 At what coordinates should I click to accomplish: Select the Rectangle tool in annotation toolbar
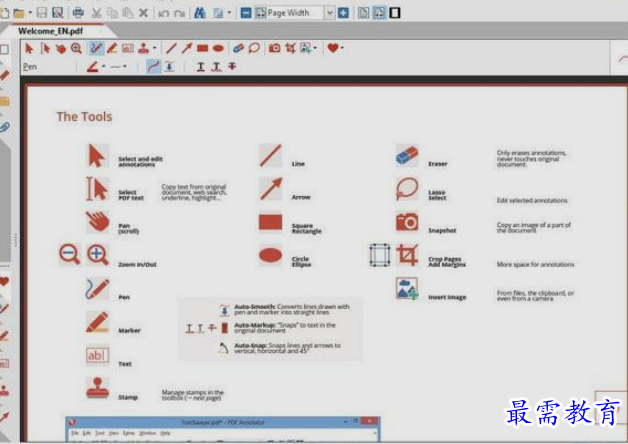(203, 48)
